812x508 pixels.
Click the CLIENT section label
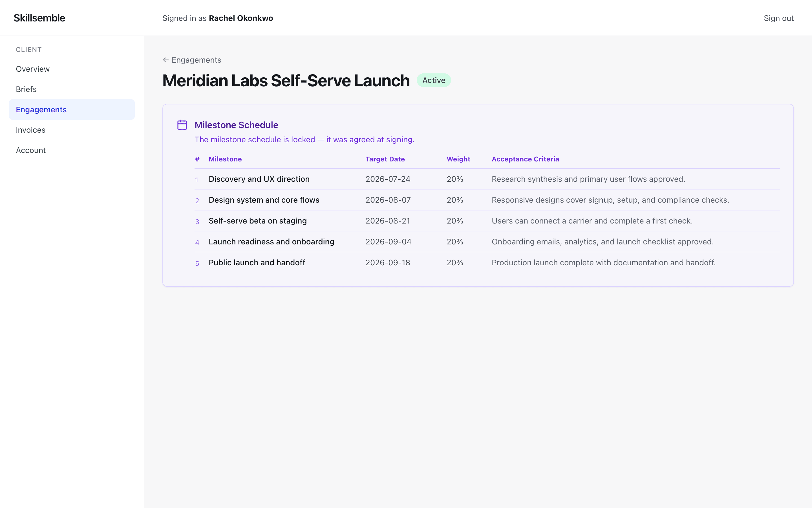29,50
